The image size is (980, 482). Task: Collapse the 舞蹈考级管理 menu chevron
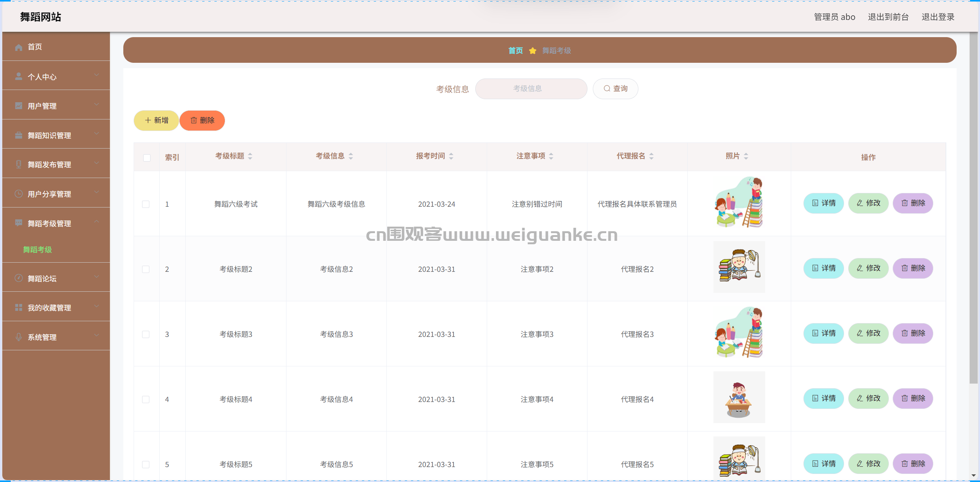click(97, 222)
